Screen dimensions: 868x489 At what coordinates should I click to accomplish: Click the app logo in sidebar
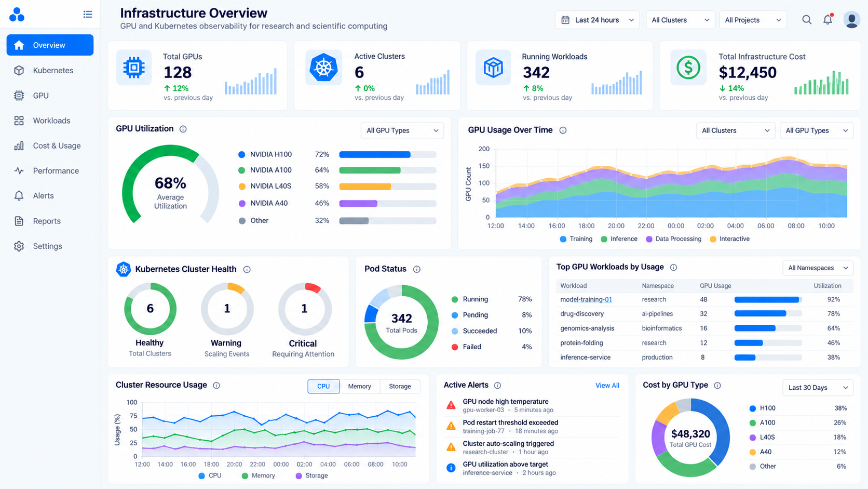point(17,15)
